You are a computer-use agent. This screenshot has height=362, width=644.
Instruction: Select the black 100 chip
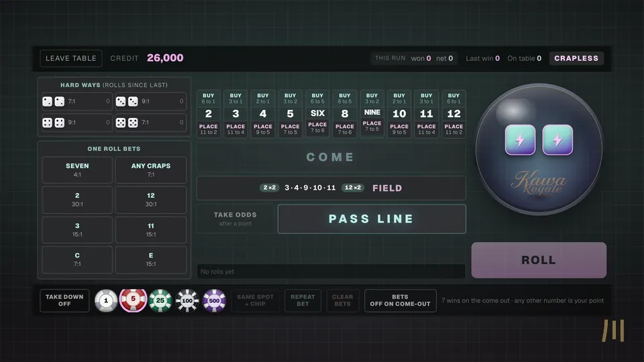pos(187,300)
